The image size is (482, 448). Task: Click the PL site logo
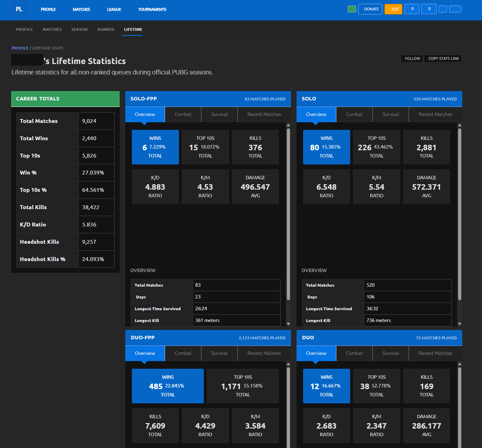point(19,9)
